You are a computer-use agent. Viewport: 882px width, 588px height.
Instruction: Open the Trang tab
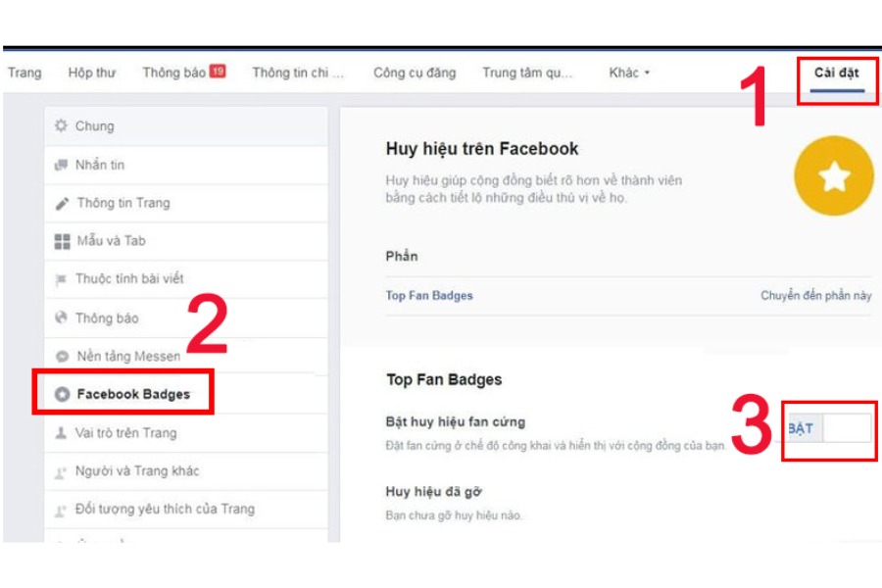click(24, 73)
